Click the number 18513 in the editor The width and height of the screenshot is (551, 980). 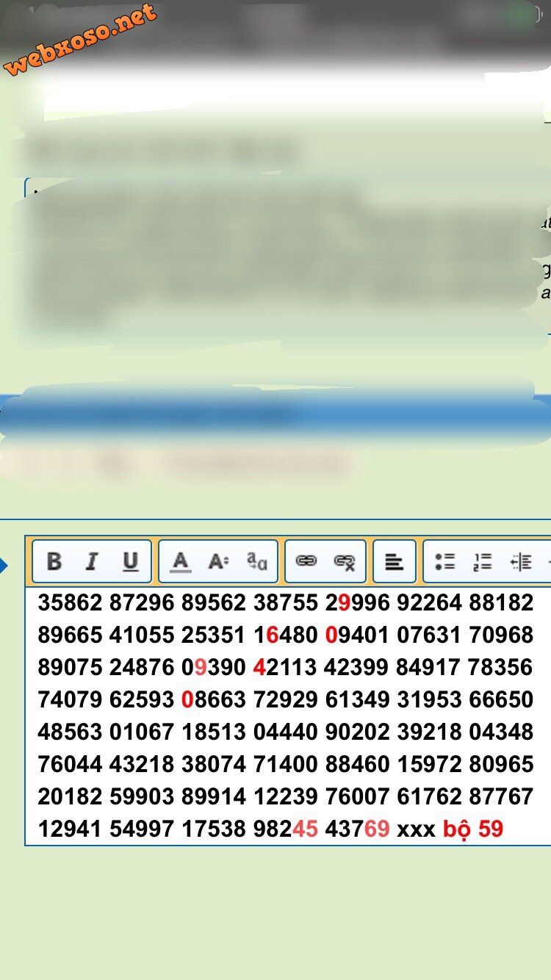pos(214,732)
